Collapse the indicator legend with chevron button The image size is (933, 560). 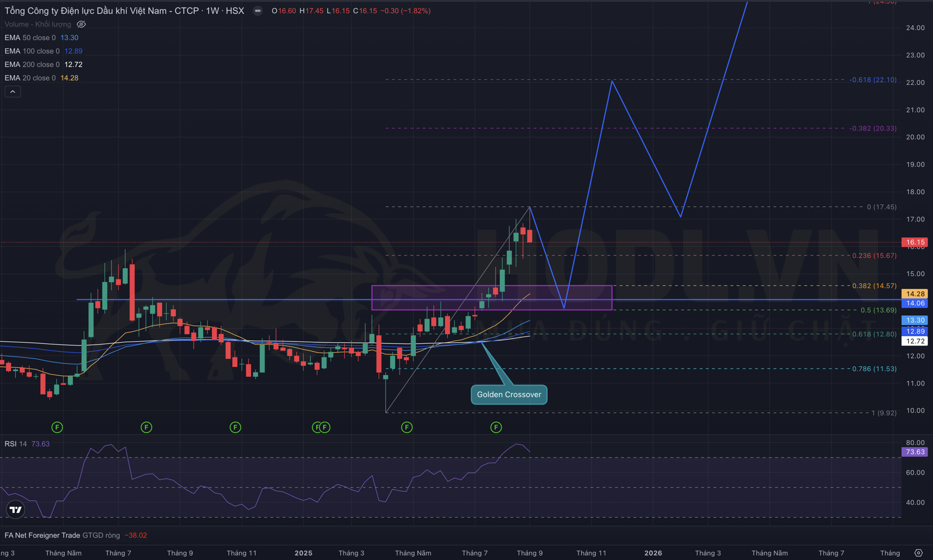pyautogui.click(x=13, y=92)
